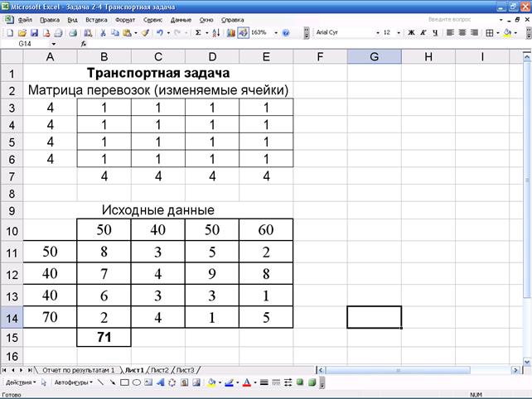Open the Отчет по результатам 1 sheet
The image size is (532, 399).
tap(79, 370)
